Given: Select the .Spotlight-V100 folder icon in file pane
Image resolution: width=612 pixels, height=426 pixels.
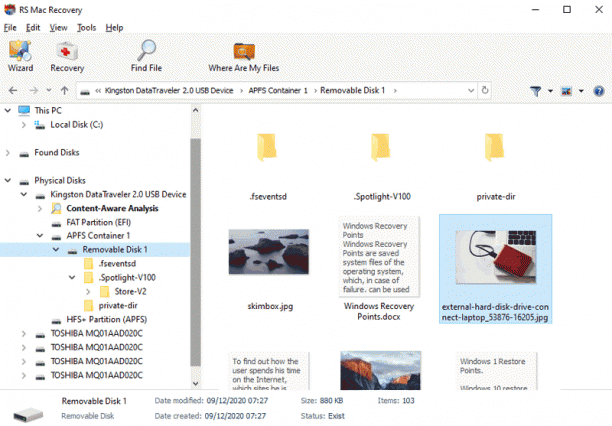Looking at the screenshot, I should (381, 147).
